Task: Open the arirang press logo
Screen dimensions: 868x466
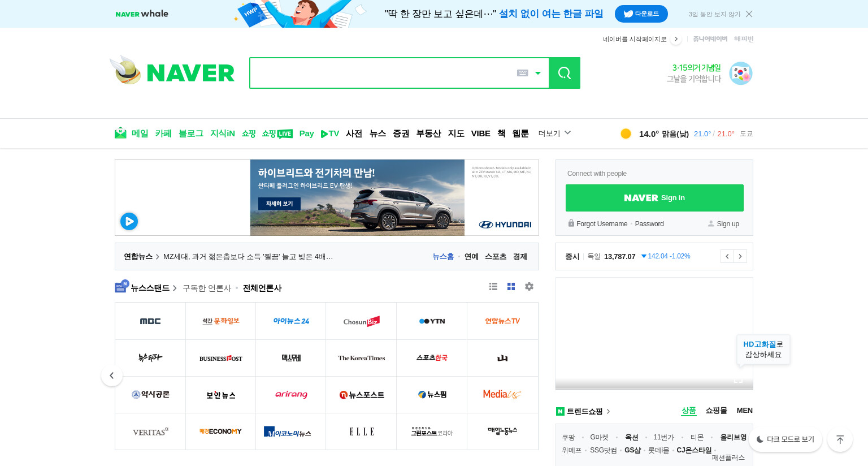Action: 291,395
